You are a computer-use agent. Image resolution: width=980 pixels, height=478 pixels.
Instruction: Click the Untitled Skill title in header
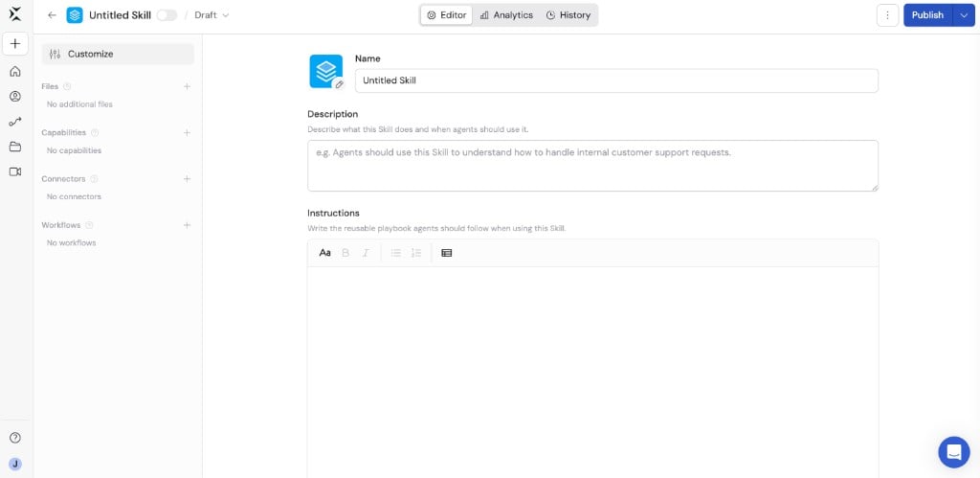120,15
